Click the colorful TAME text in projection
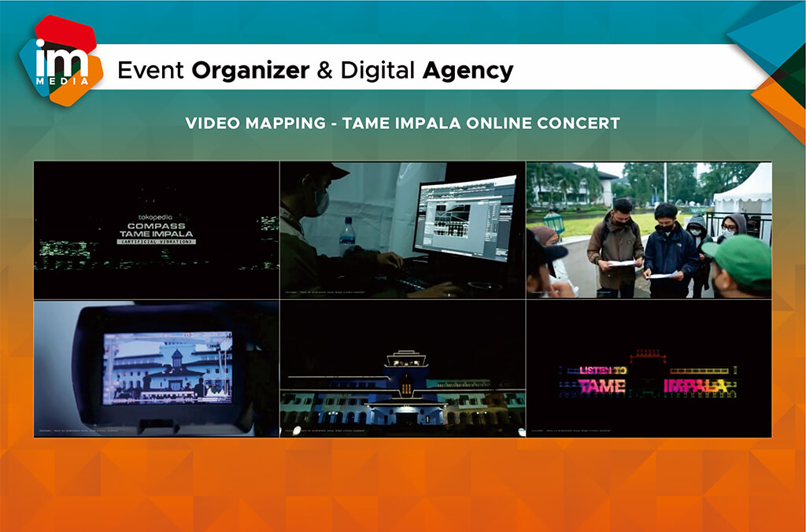 [x=602, y=386]
